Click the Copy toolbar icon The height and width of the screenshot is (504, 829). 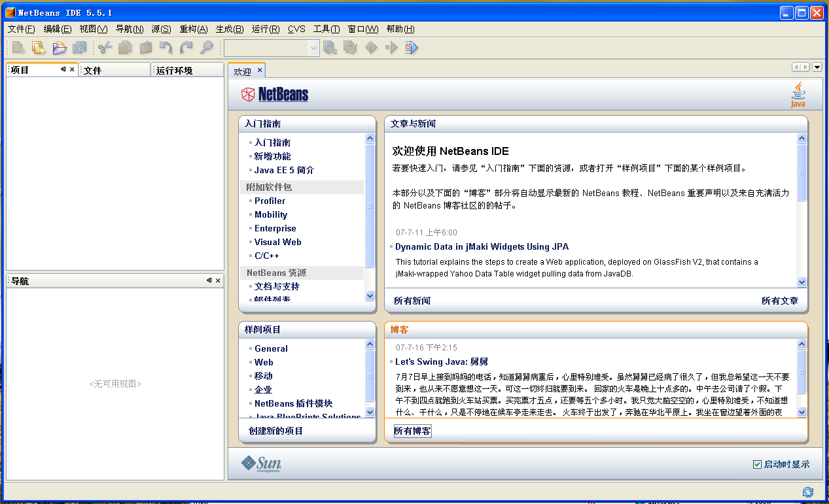[125, 48]
